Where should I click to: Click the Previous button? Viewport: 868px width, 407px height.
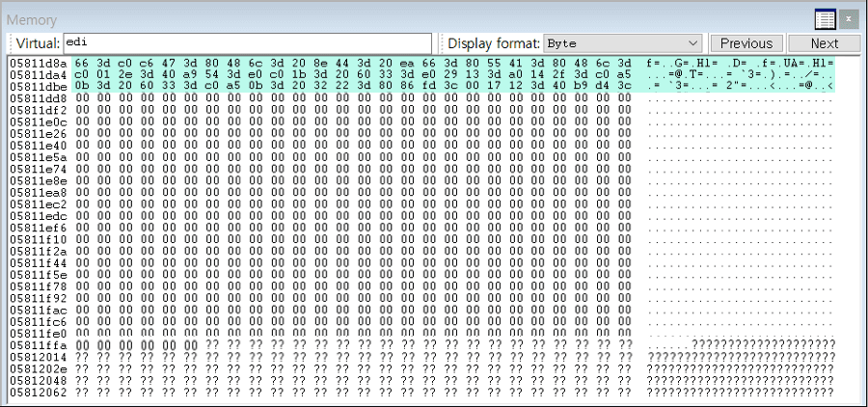[746, 43]
